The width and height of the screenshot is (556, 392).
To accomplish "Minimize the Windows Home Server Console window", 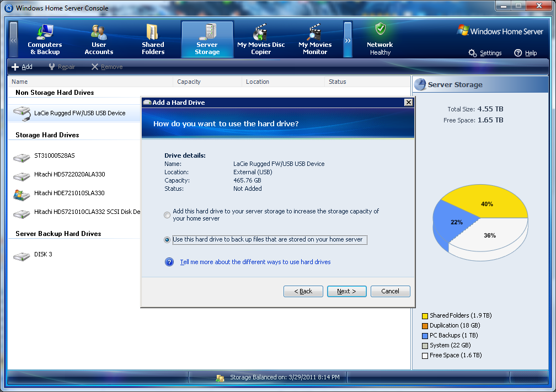I will coord(504,6).
